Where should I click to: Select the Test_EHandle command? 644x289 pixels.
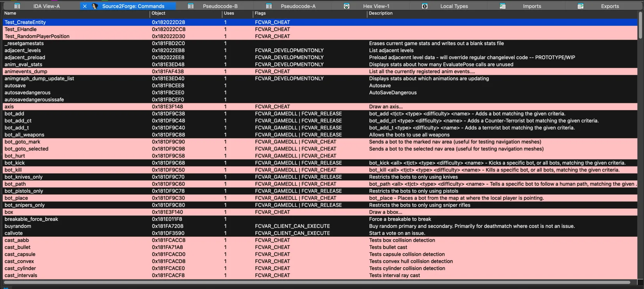coord(320,29)
